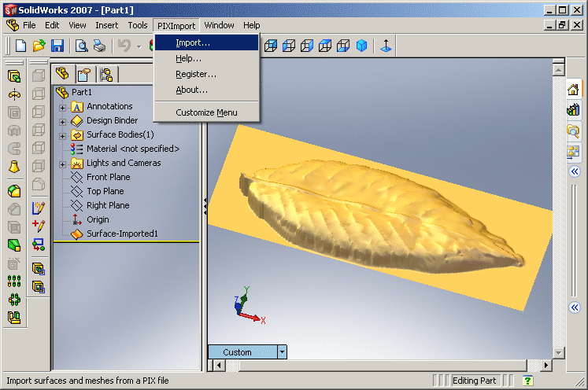Click the Undo arrow icon
This screenshot has height=390, width=588.
click(124, 46)
